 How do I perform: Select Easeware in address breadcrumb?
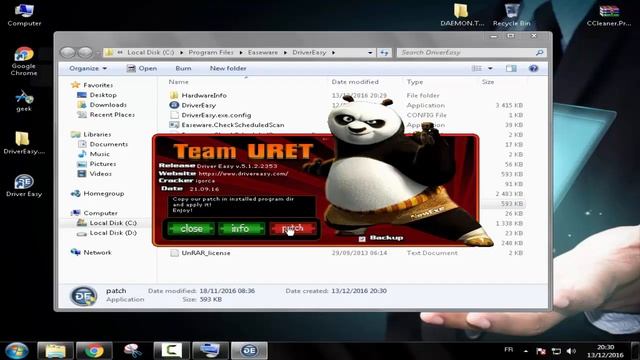[263, 52]
